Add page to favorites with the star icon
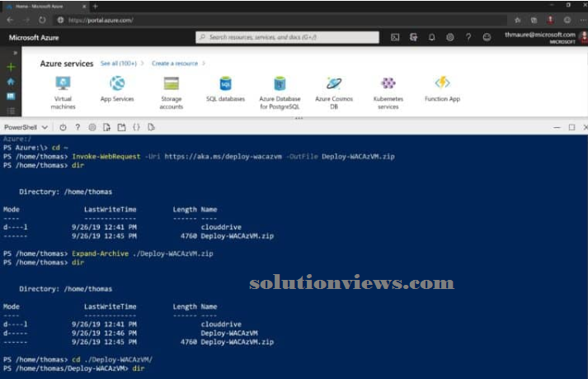 pos(518,21)
